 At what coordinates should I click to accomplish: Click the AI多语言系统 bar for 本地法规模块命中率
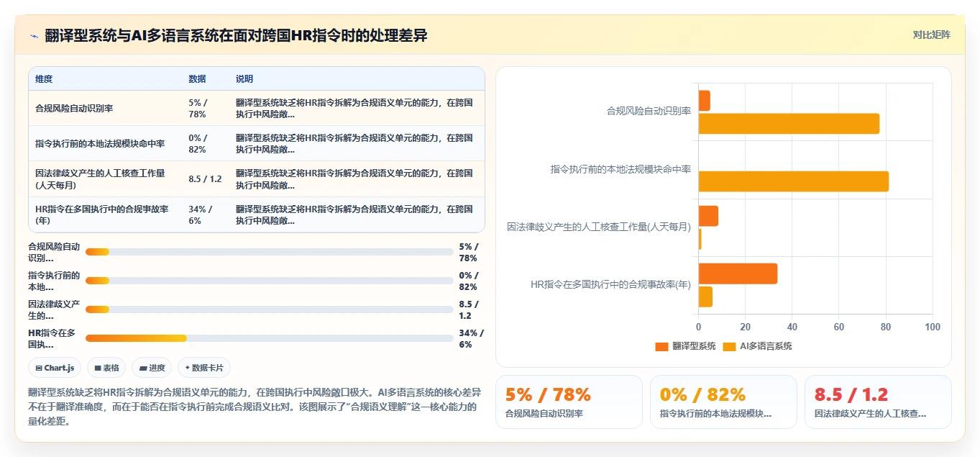point(794,181)
